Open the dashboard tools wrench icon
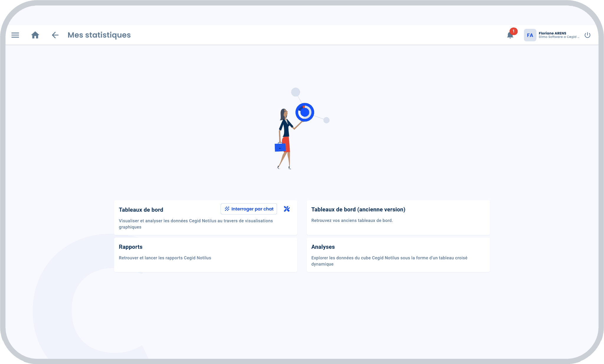Screen dimensions: 604x364 point(287,209)
